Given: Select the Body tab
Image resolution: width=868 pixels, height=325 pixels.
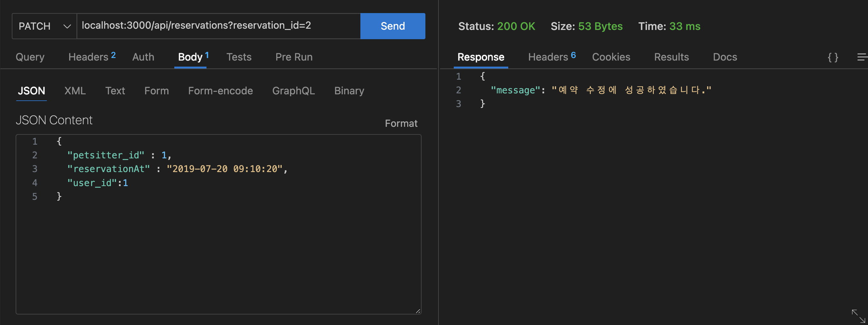Looking at the screenshot, I should pos(193,57).
